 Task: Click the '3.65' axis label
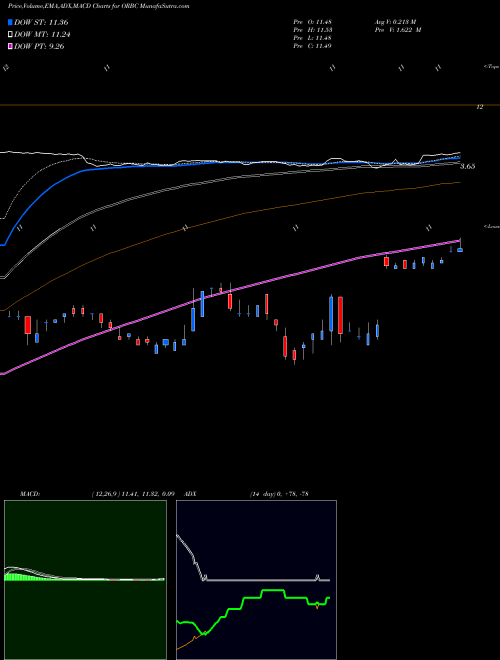[468, 166]
